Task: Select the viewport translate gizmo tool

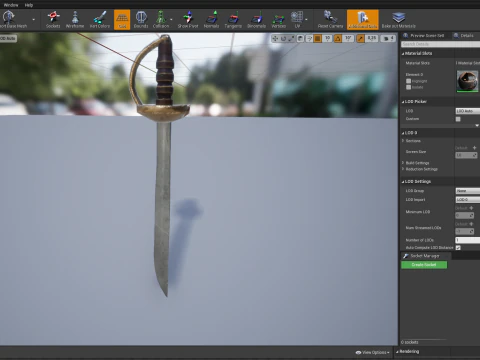Action: tap(275, 39)
